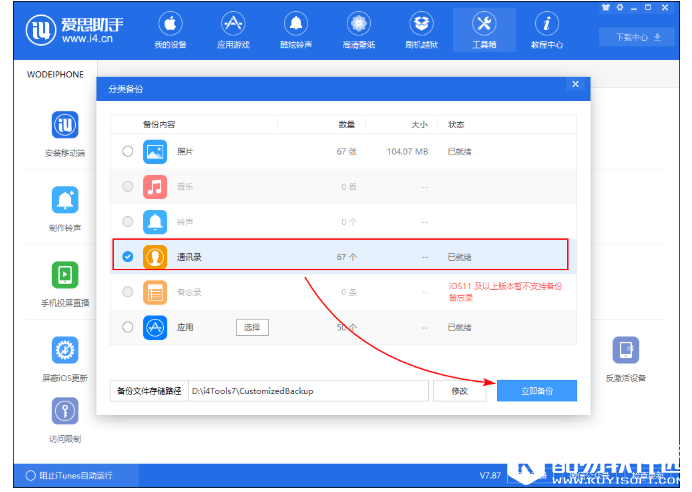Click 修改 to change backup path
The height and width of the screenshot is (492, 692).
tap(459, 391)
